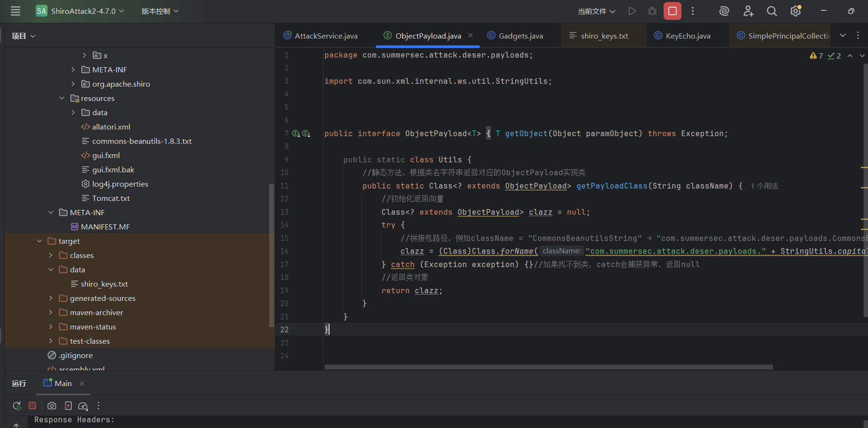Click the editor horizontal scrollbar
The height and width of the screenshot is (428, 868).
point(548,367)
